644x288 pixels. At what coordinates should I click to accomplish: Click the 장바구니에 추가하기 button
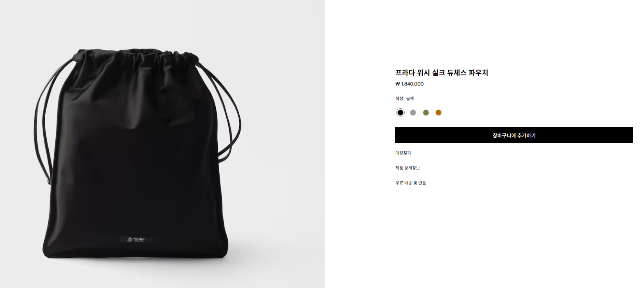514,135
